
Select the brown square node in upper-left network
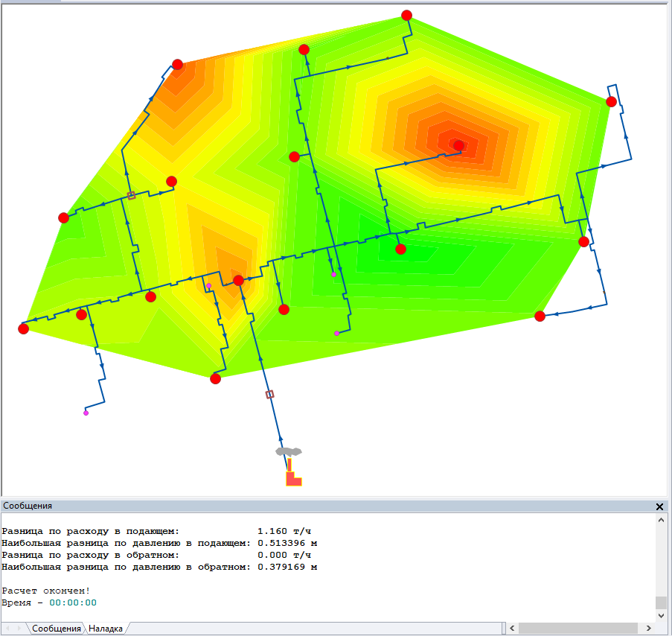[131, 196]
